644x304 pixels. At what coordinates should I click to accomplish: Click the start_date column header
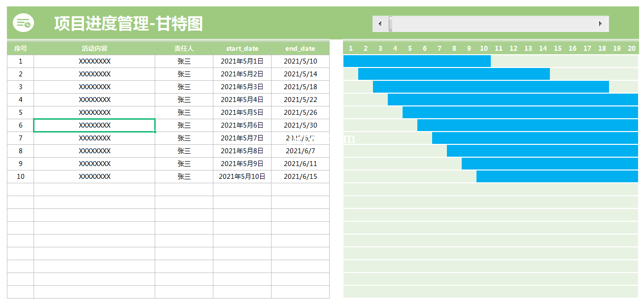point(242,48)
